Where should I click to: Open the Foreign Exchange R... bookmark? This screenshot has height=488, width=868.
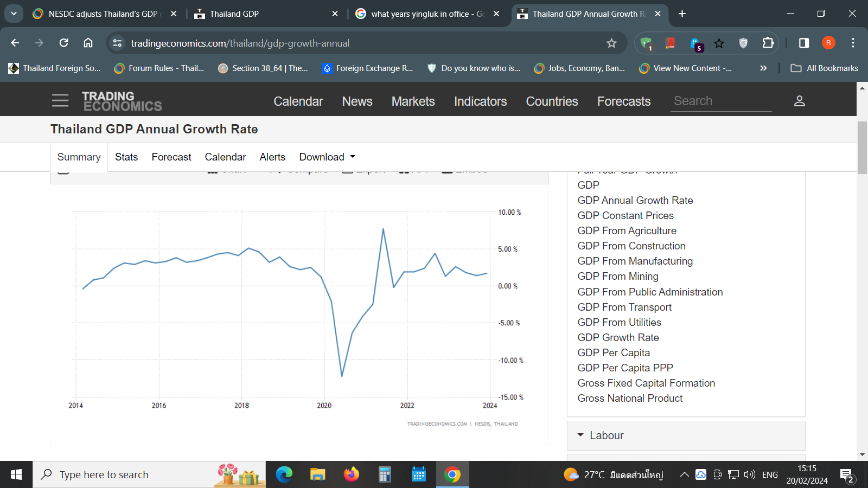click(367, 68)
